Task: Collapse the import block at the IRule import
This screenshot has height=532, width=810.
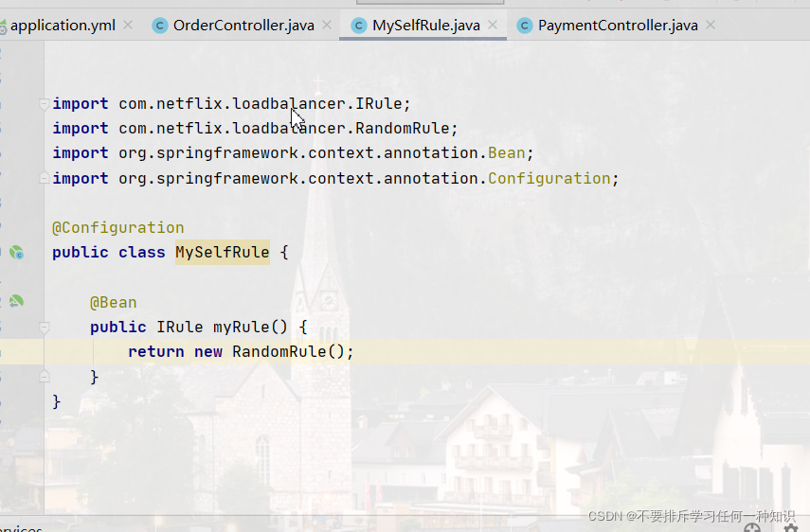Action: point(45,104)
